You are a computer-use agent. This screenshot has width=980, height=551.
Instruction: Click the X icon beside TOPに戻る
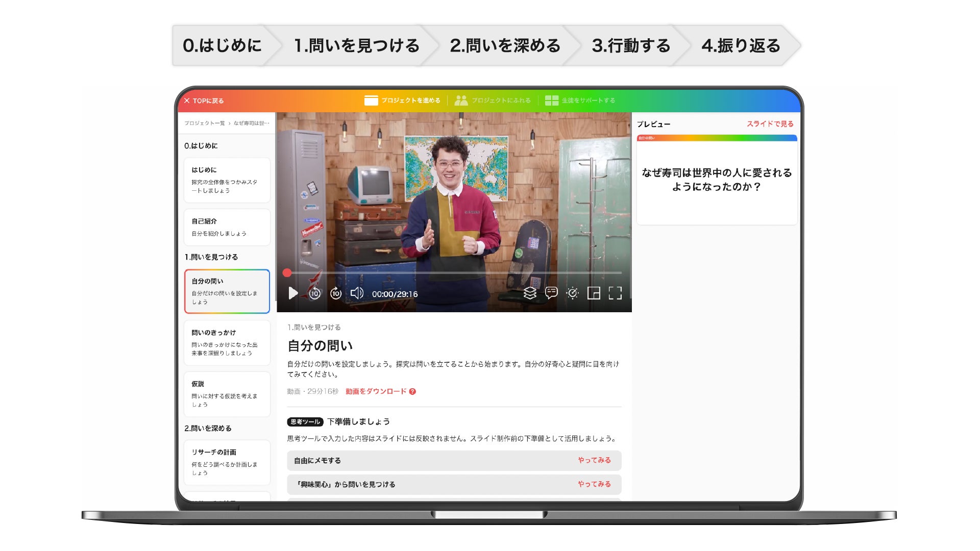tap(187, 101)
